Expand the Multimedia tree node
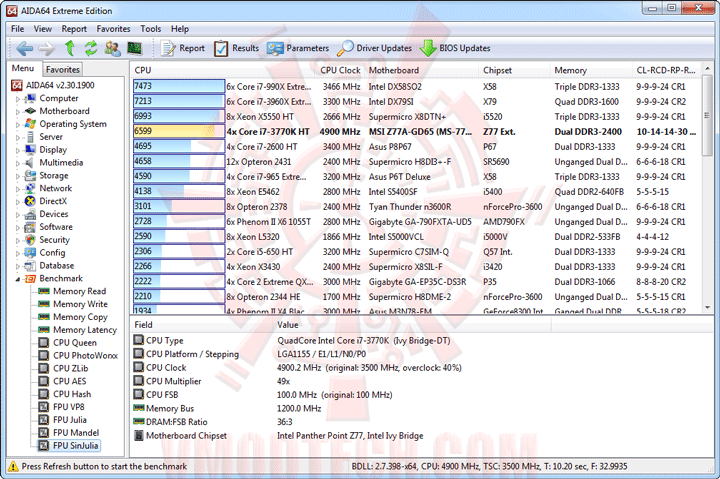The image size is (720, 479). [18, 163]
